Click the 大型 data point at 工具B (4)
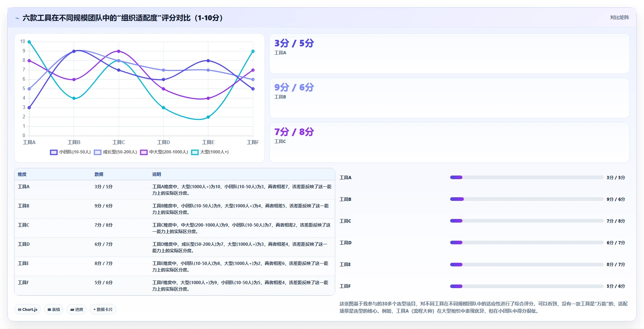The height and width of the screenshot is (329, 644). point(74,98)
